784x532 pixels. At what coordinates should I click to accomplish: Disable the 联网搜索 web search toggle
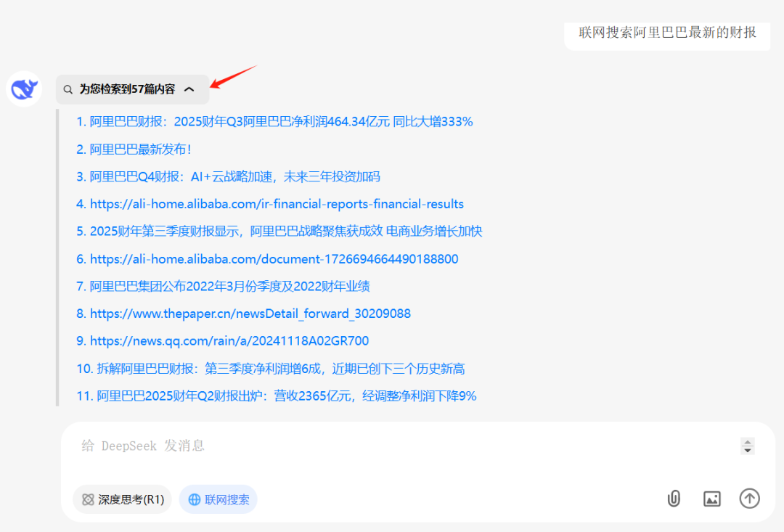(x=218, y=499)
